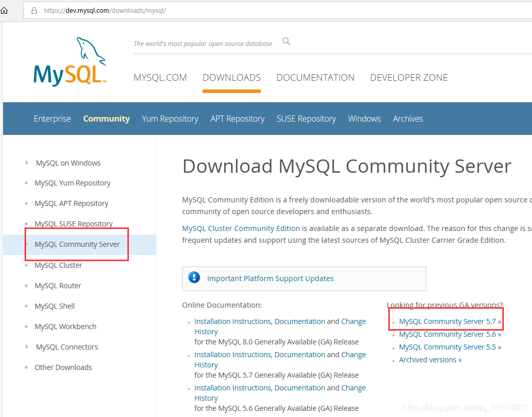The width and height of the screenshot is (532, 417).
Task: Select MySQL Community Server in sidebar
Action: coord(76,244)
